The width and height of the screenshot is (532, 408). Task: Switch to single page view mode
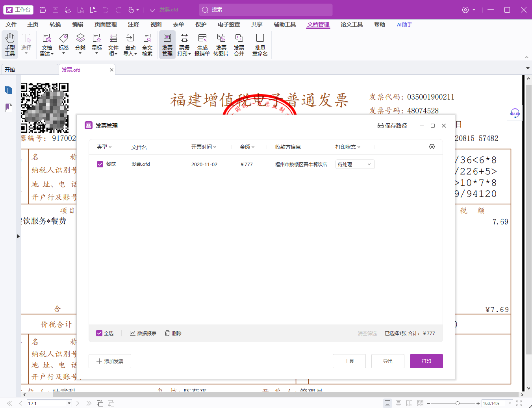click(387, 403)
